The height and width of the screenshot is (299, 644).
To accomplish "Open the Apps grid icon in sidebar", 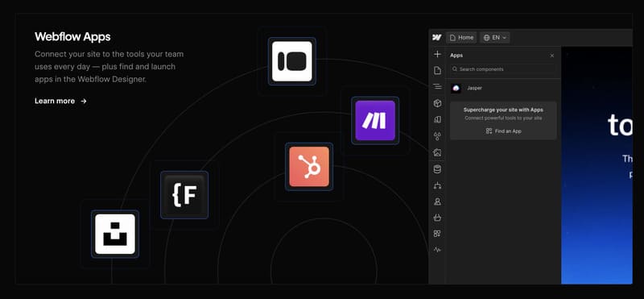I will 437,234.
